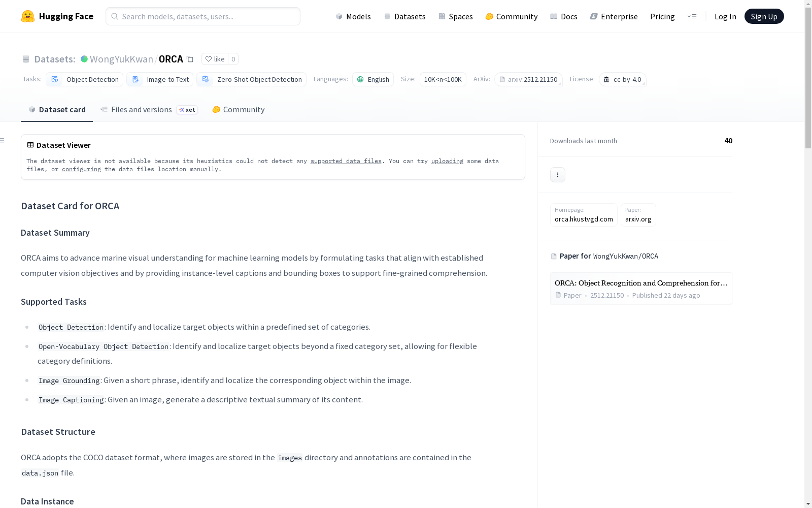Go to the Pricing page
Viewport: 812px width, 508px height.
pos(662,16)
